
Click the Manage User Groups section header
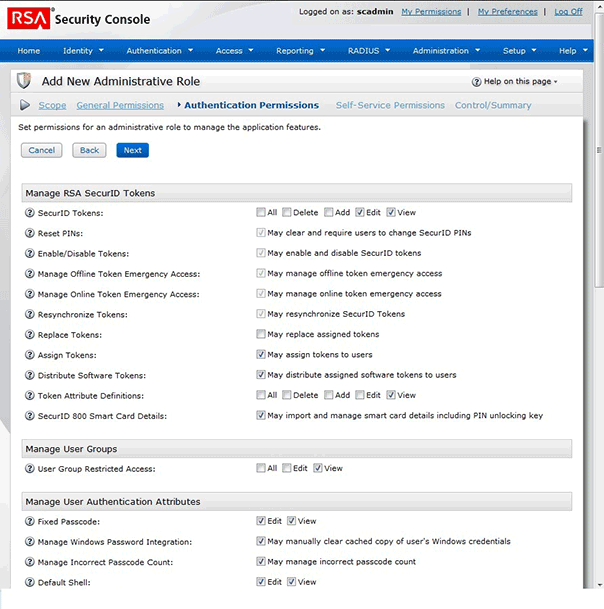[297, 449]
